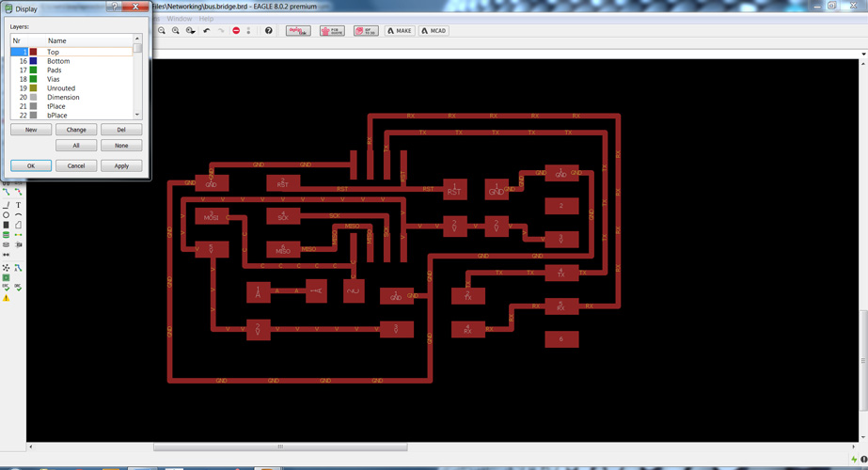Click the red Stop command icon
Viewport: 868px width, 470px height.
tap(236, 30)
